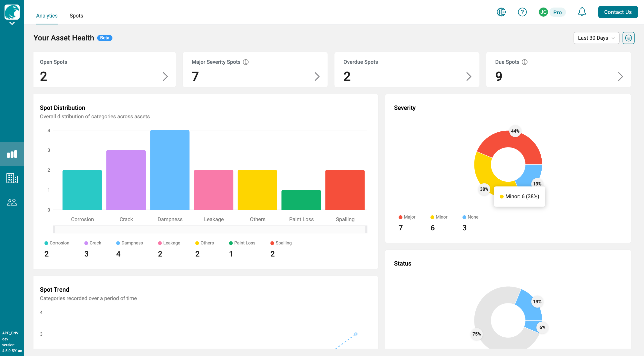Open the buildings sidebar icon
This screenshot has height=356, width=644.
(x=12, y=178)
